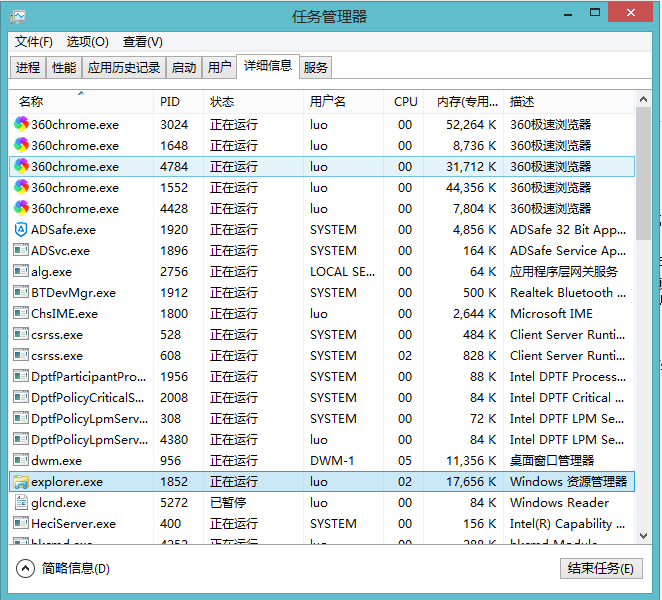The width and height of the screenshot is (662, 600).
Task: Click the DptfPolicyLpmServ... PID 4380 icon
Action: coord(21,439)
